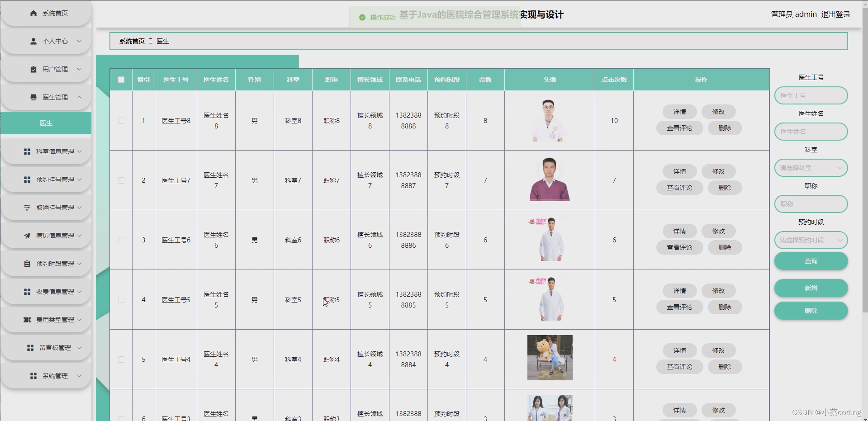Check the row checkbox for 医生工号6
Screen dimensions: 868x421
click(x=121, y=240)
